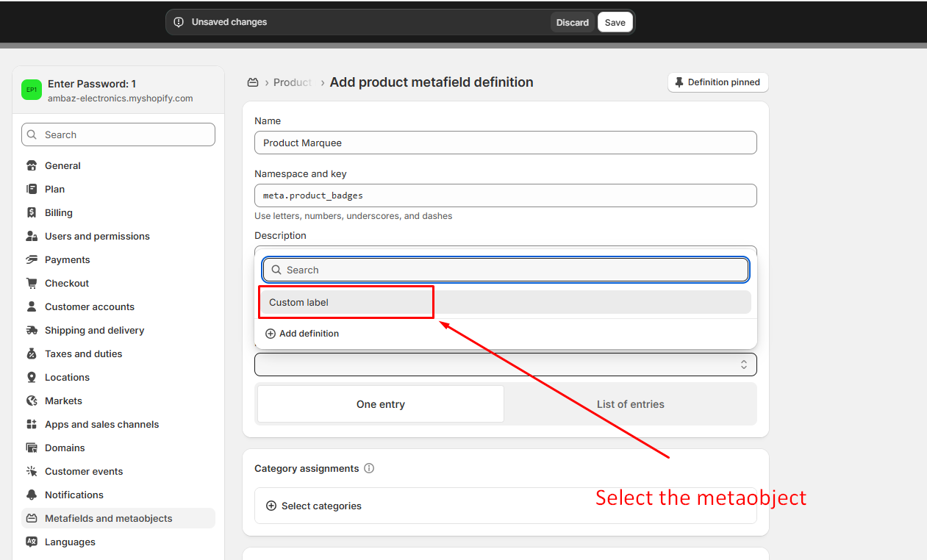
Task: Click the Category assignments info icon
Action: [369, 468]
